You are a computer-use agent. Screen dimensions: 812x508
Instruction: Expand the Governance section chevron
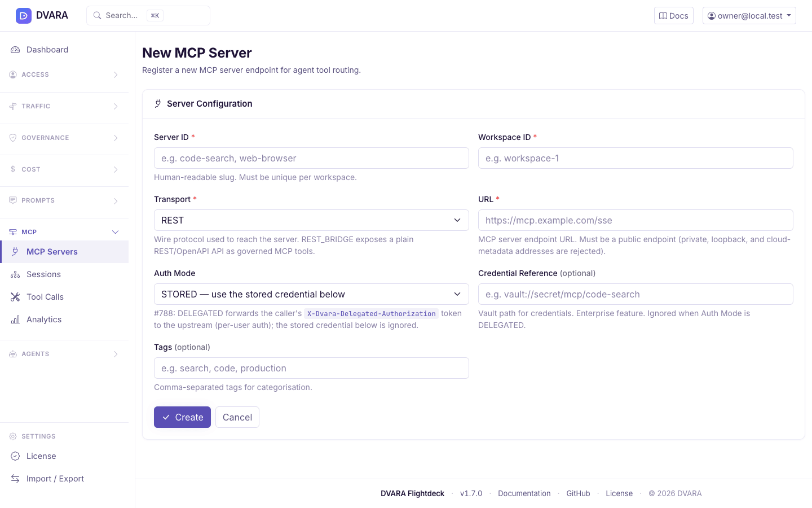116,138
